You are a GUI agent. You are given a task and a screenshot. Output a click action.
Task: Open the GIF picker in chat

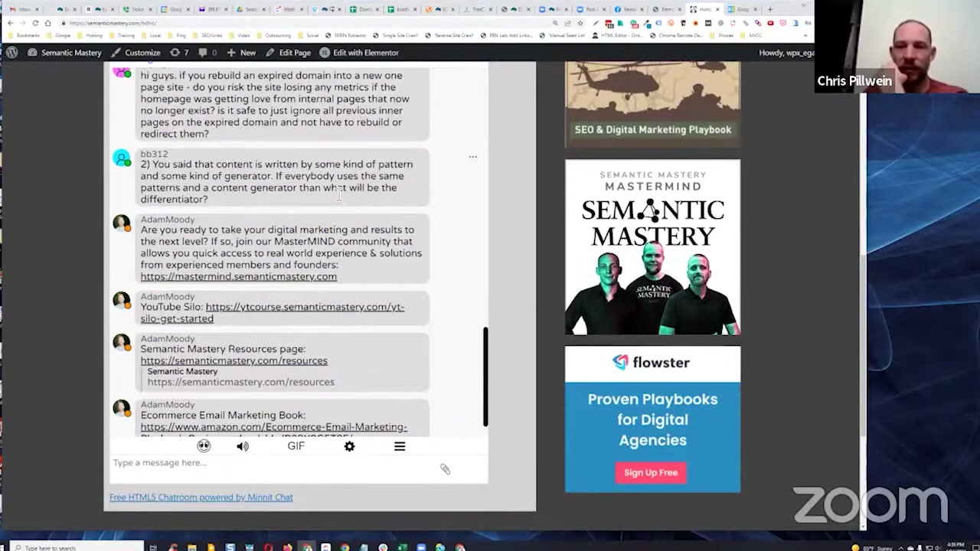[296, 446]
